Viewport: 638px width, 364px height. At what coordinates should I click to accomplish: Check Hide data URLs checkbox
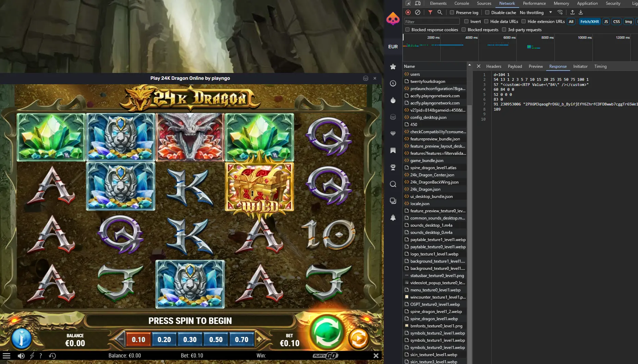pyautogui.click(x=486, y=21)
